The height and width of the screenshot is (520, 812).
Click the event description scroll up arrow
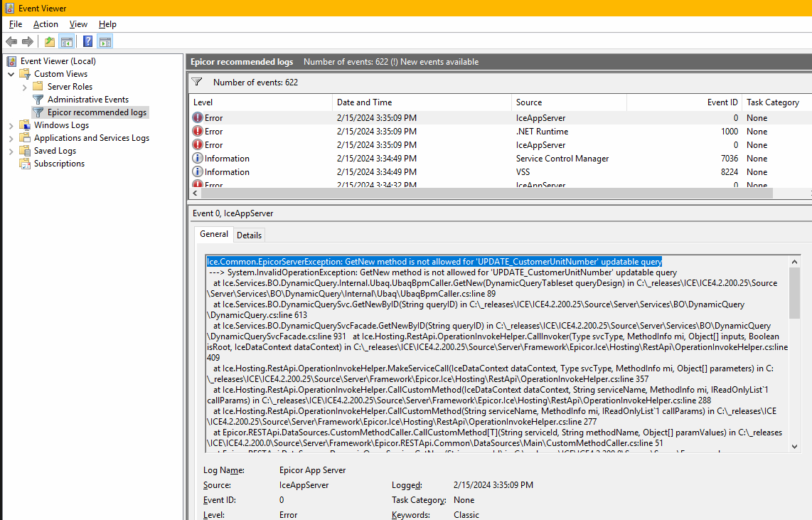[794, 262]
